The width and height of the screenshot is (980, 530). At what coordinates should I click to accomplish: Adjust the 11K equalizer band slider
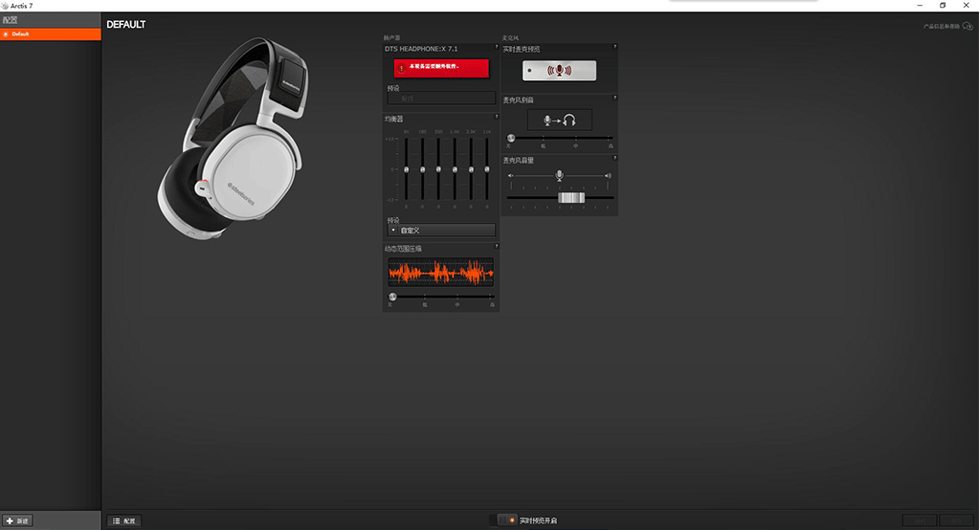click(x=487, y=169)
